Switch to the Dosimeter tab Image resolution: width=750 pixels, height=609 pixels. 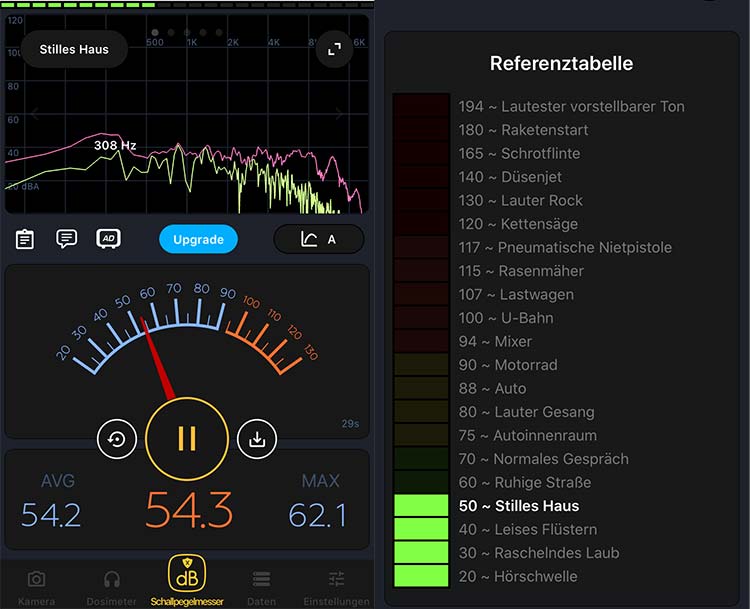pyautogui.click(x=111, y=586)
